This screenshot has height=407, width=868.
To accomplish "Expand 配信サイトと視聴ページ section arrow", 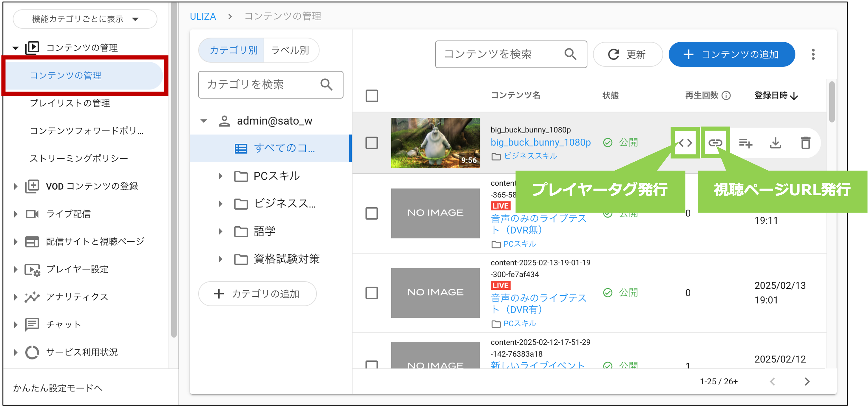I will pos(16,242).
